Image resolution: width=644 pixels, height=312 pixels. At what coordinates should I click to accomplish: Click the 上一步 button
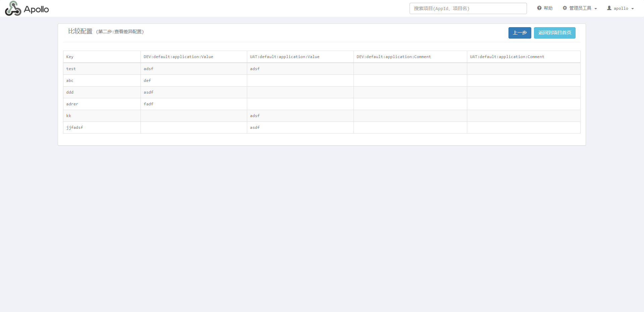520,33
